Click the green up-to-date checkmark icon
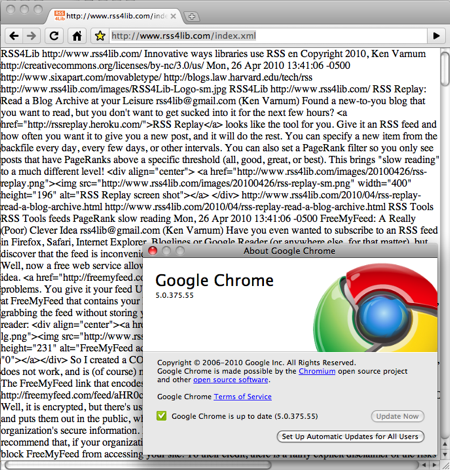Screen dimensions: 450x470 click(161, 416)
